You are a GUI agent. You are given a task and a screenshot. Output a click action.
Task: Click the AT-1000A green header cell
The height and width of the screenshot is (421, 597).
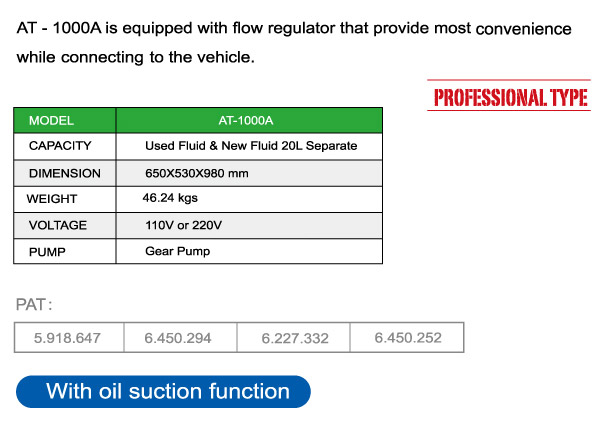[x=249, y=121]
